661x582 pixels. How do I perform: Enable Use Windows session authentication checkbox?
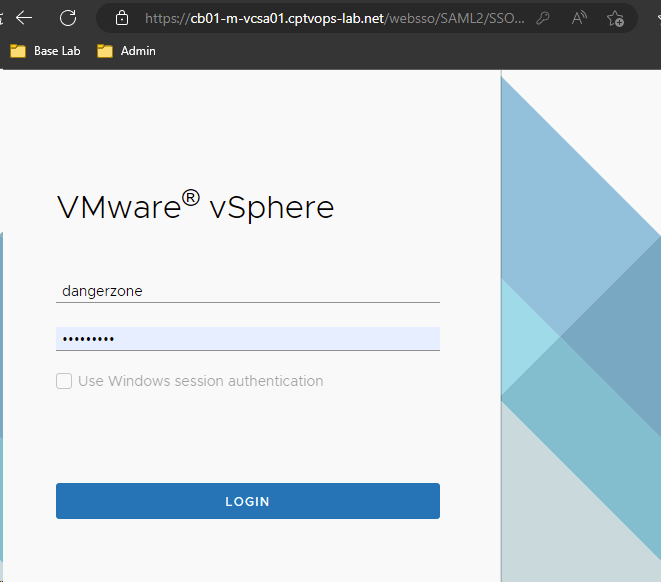64,381
